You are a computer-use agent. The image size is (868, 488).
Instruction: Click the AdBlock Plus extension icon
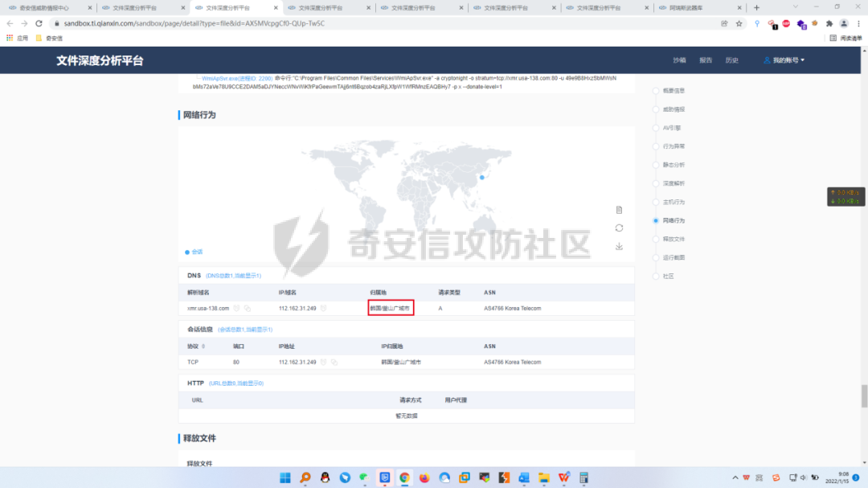click(786, 23)
